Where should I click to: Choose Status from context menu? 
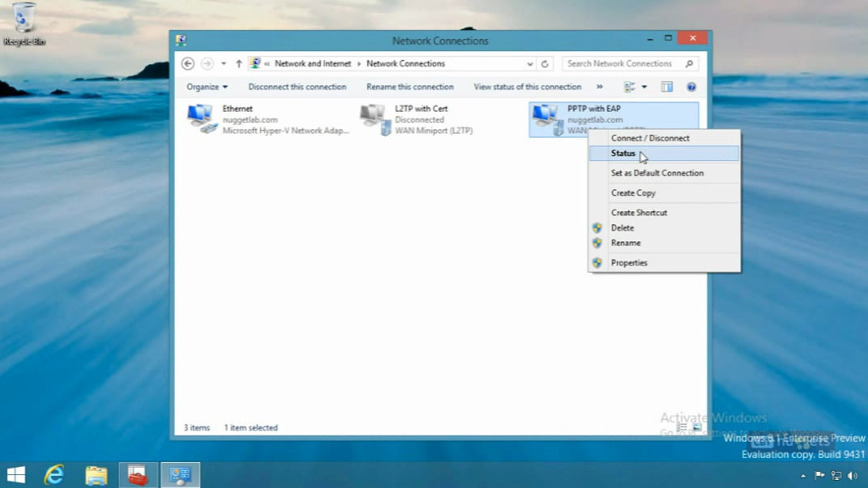[x=664, y=153]
